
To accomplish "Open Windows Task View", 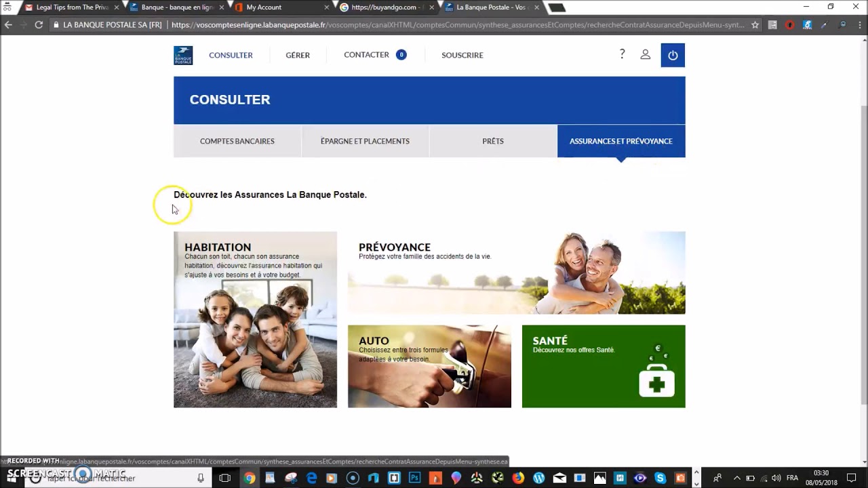I will point(225,478).
